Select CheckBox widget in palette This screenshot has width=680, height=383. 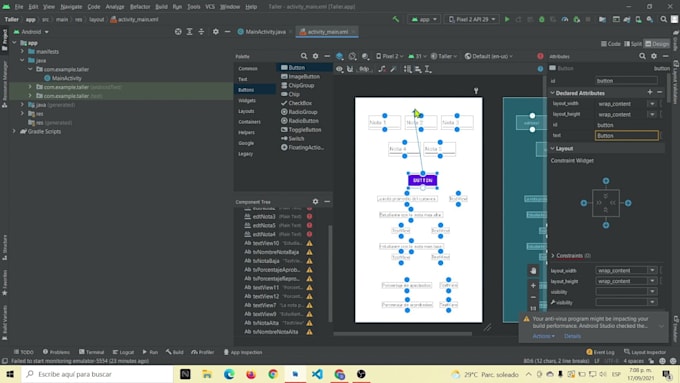(x=296, y=103)
